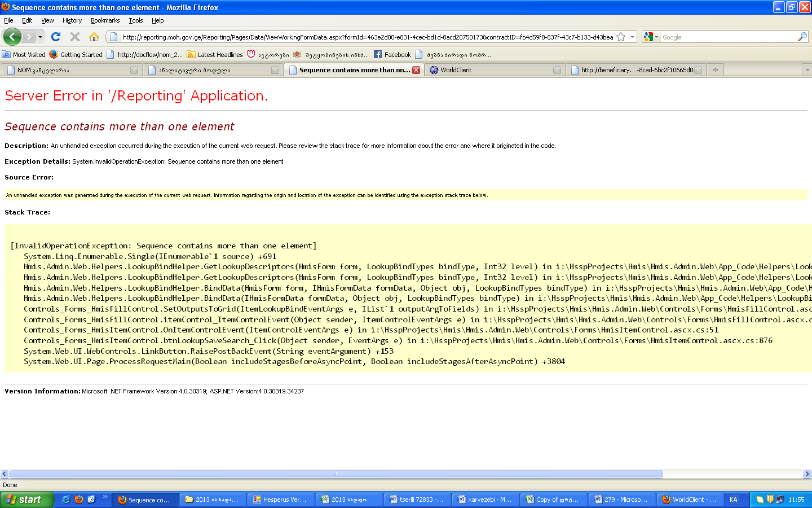Expand the URL bar history dropdown
This screenshot has height=508, width=812.
(632, 37)
